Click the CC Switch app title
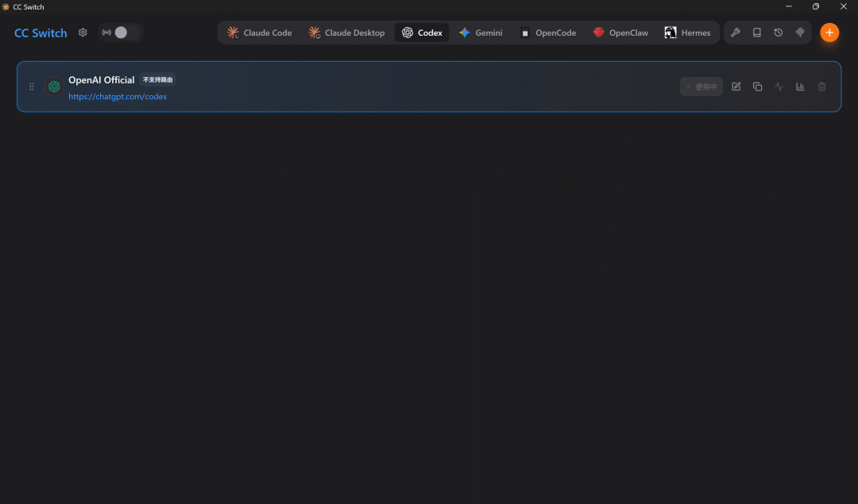 pyautogui.click(x=41, y=33)
